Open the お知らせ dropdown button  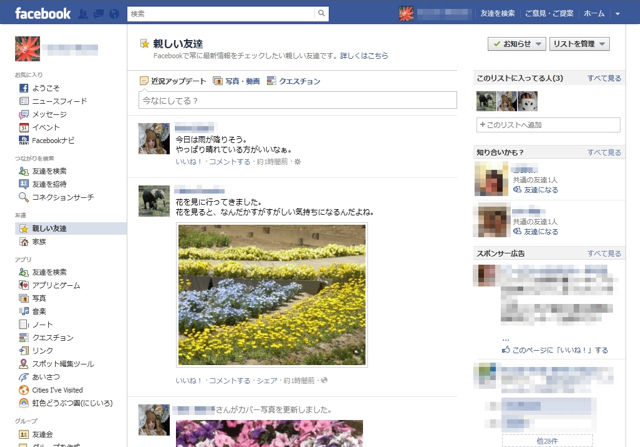(x=516, y=44)
